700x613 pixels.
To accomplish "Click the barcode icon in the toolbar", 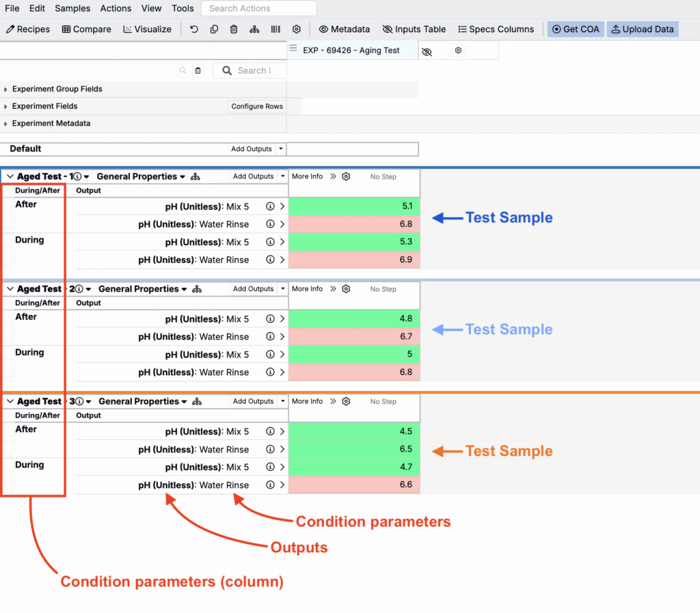I will point(275,29).
